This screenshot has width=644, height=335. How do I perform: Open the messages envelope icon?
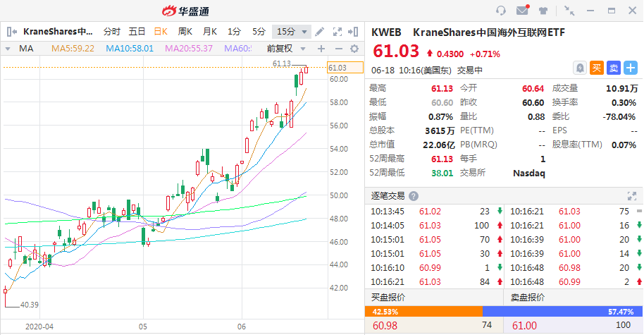(x=523, y=10)
